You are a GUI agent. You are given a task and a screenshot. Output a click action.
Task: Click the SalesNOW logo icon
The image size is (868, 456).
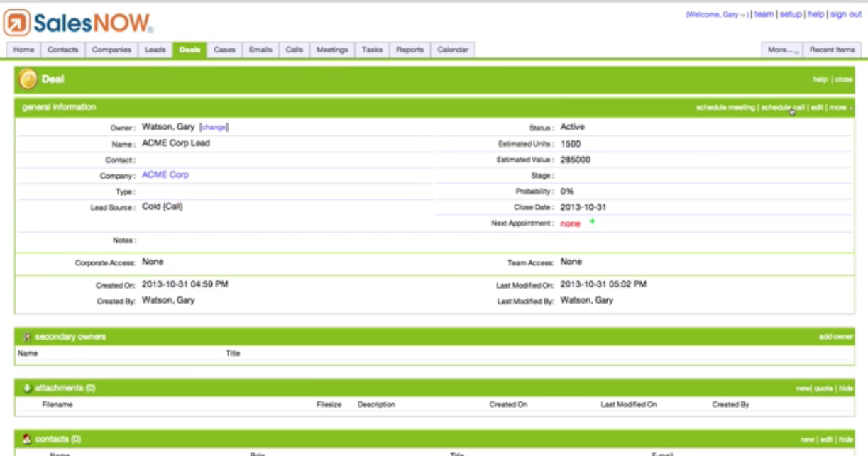(17, 22)
